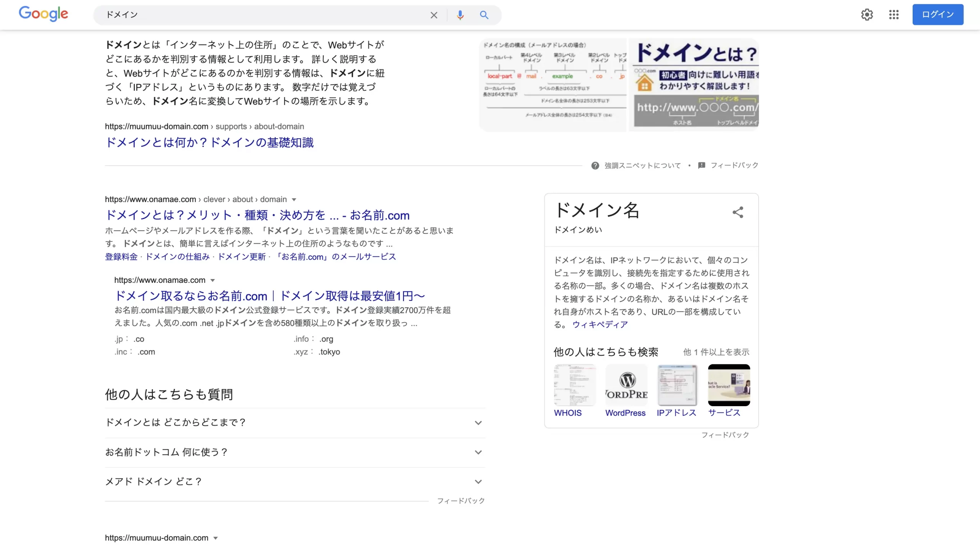This screenshot has width=980, height=547.
Task: Click the .co link
Action: pos(139,339)
